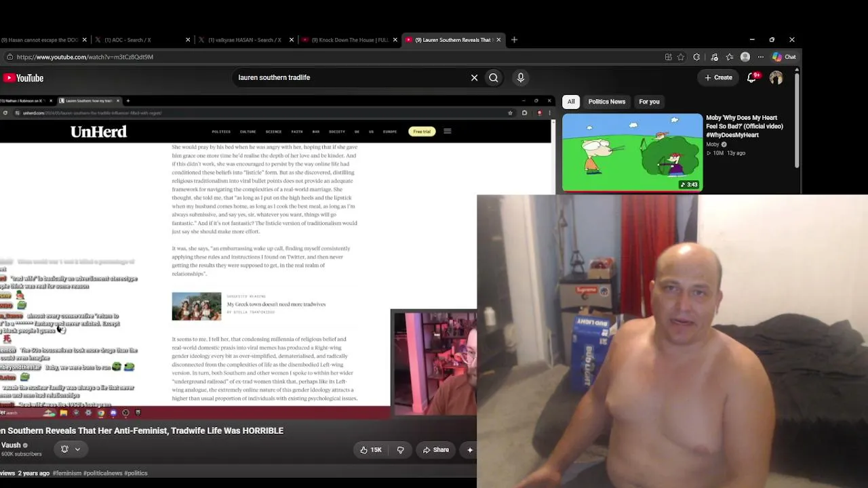Click the #politics hashtag link
The image size is (868, 488).
click(136, 473)
